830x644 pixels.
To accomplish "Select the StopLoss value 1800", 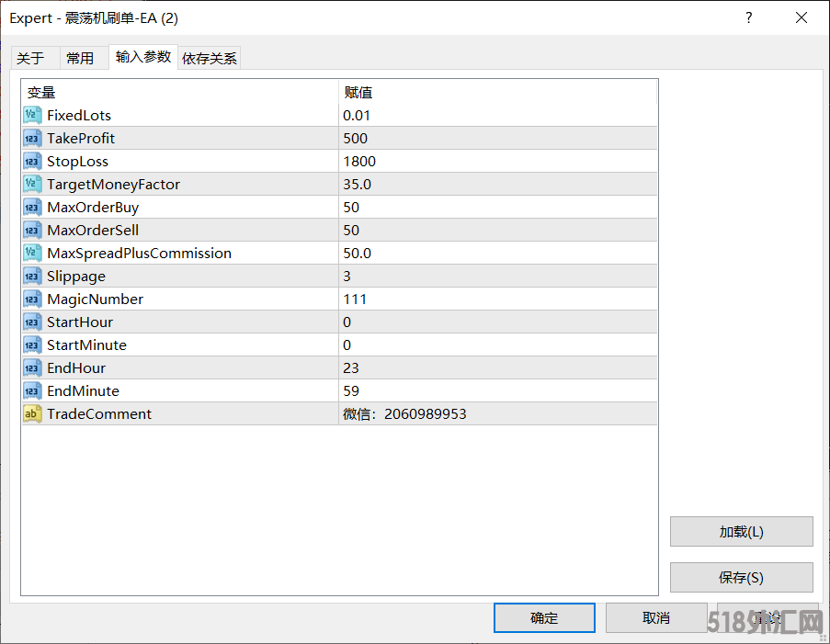I will coord(496,161).
